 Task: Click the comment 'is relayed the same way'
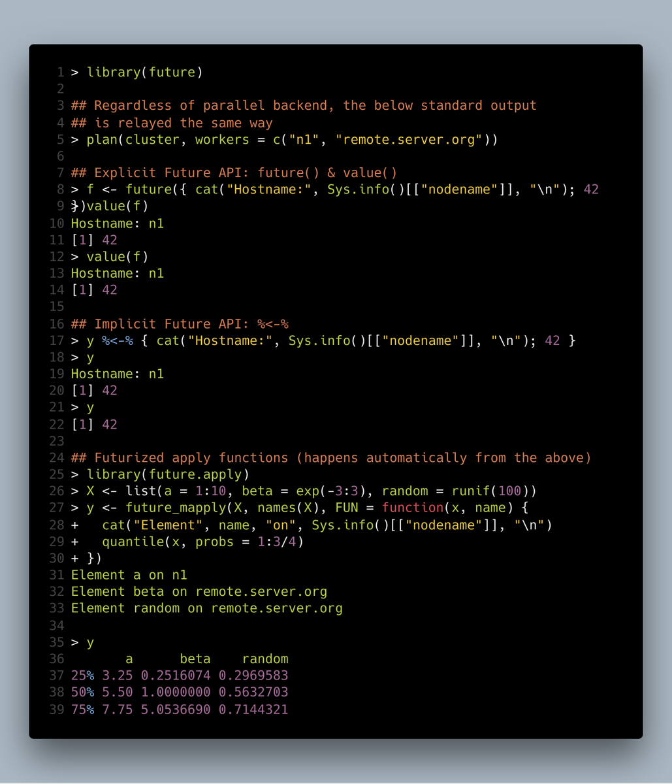tap(184, 122)
